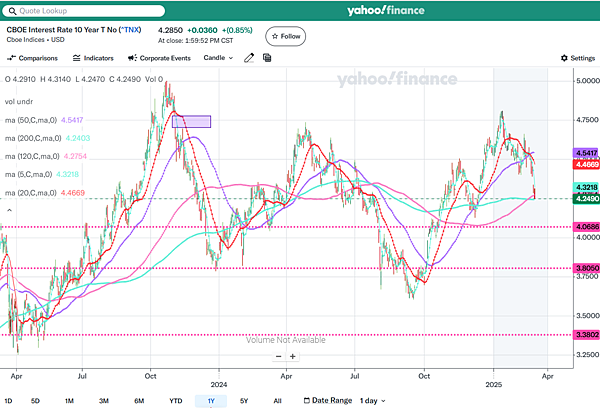Click the 3.3802 pink level label
The height and width of the screenshot is (408, 600).
[586, 335]
